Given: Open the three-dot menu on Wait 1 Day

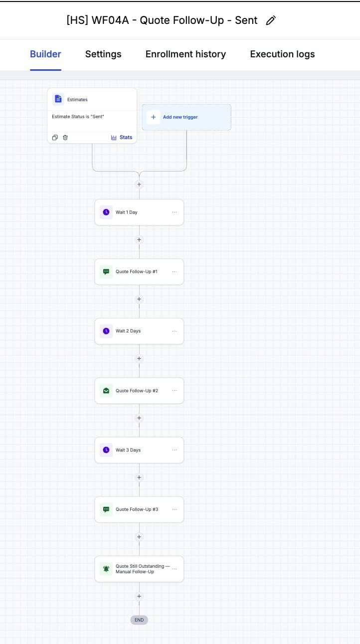Looking at the screenshot, I should (174, 212).
